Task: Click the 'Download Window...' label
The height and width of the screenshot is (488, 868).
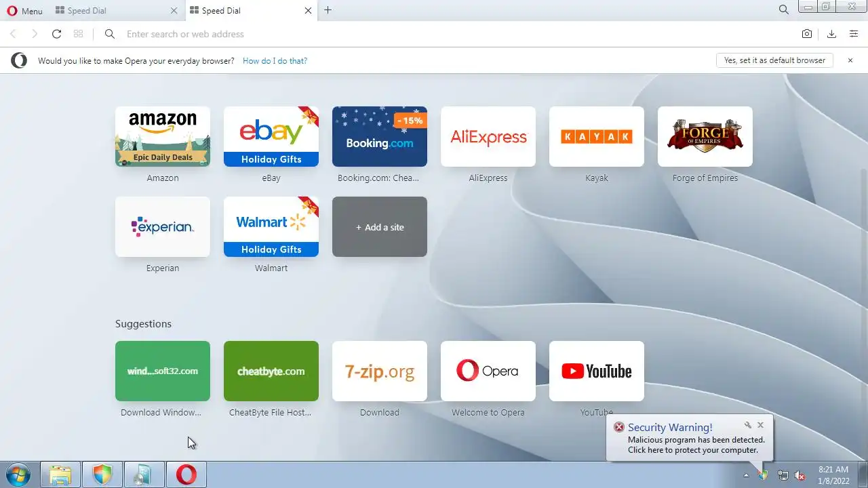Action: pyautogui.click(x=161, y=412)
